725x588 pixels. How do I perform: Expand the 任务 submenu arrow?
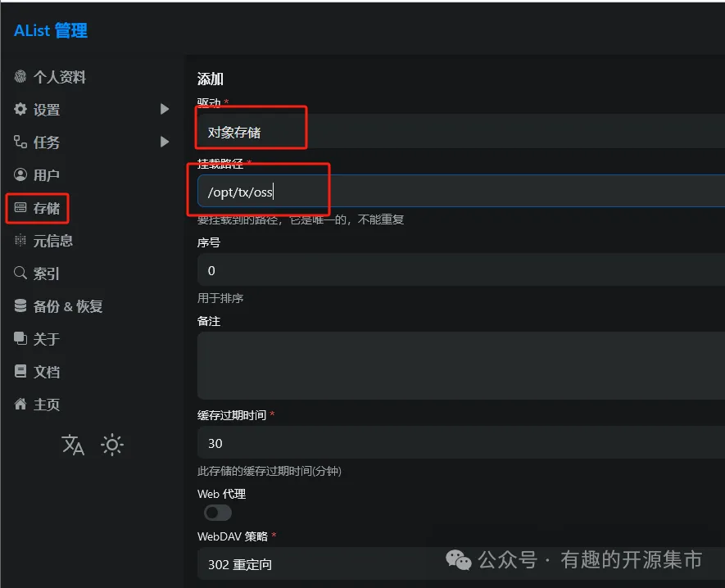[165, 142]
